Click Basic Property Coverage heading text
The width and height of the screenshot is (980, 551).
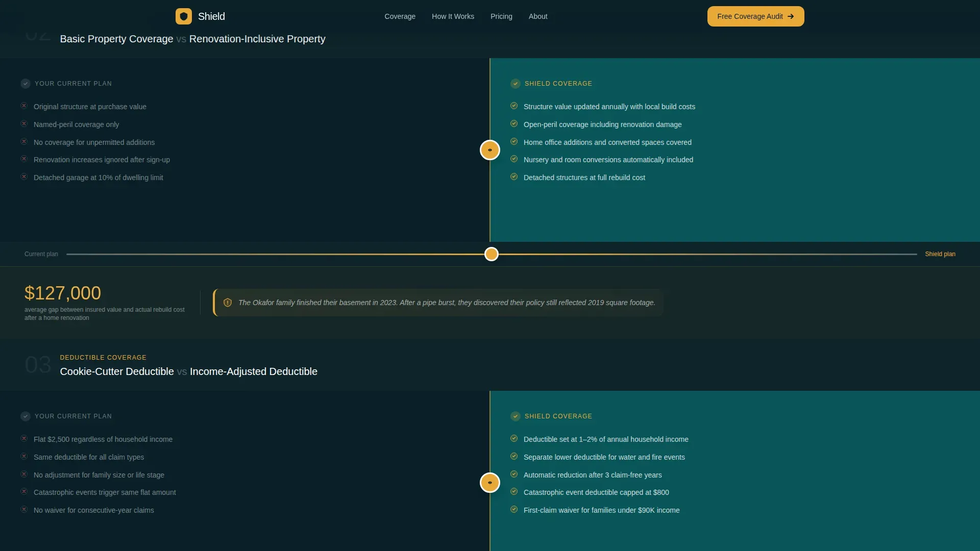pyautogui.click(x=116, y=39)
